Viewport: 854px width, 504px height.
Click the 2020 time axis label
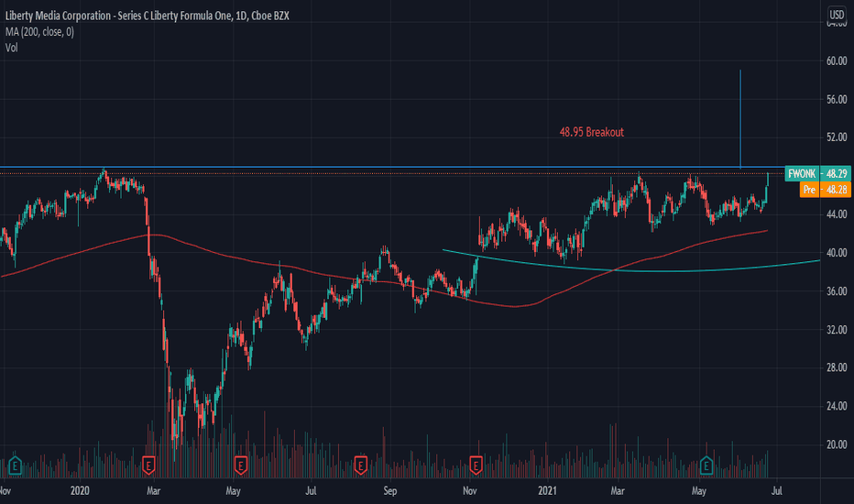pyautogui.click(x=80, y=491)
